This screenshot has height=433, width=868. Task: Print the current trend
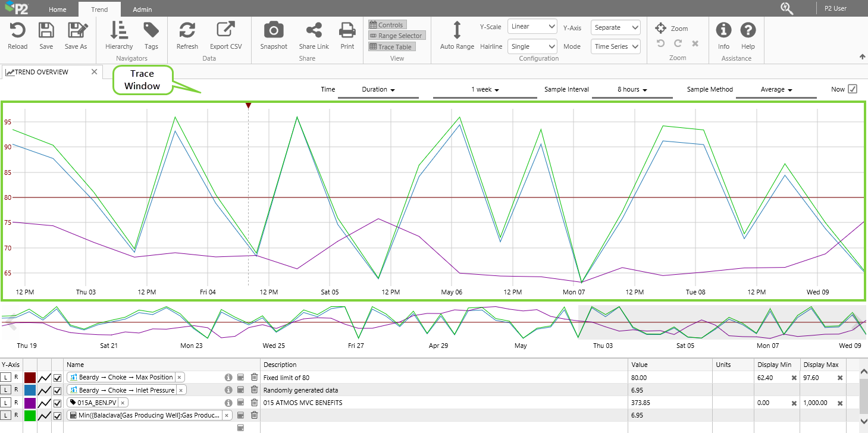tap(347, 30)
